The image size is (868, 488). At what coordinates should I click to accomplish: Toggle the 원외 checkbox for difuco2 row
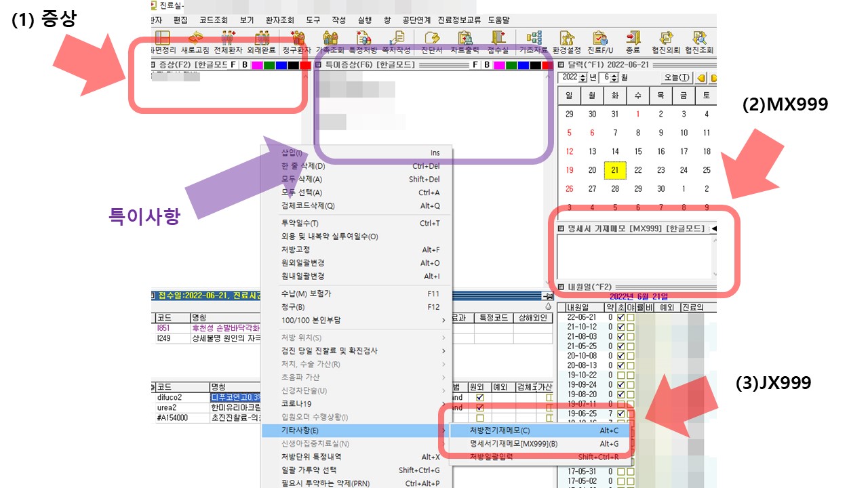pyautogui.click(x=480, y=398)
